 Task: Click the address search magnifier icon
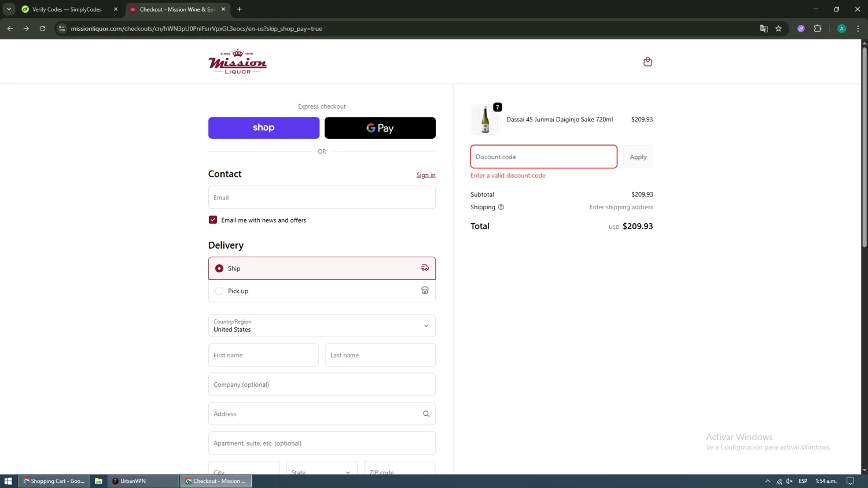[x=426, y=414]
